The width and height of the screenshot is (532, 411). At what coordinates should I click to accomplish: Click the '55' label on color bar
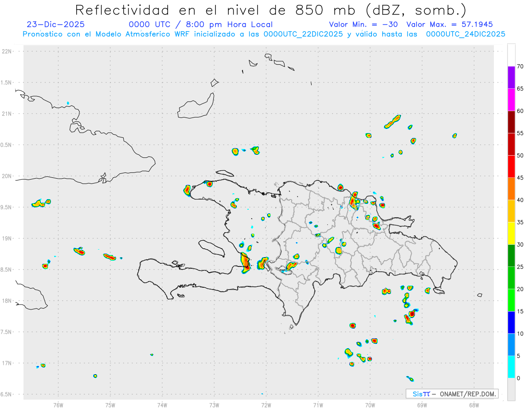point(520,133)
